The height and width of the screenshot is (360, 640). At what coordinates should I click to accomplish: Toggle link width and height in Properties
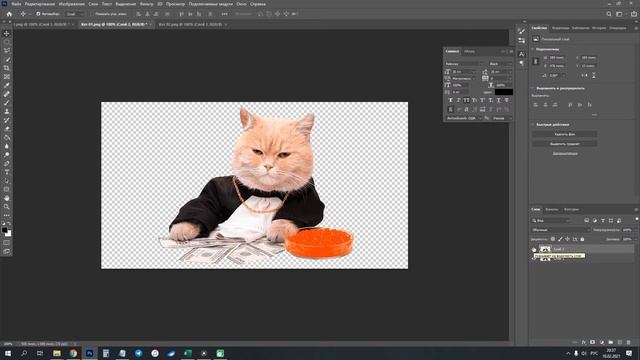tap(536, 62)
